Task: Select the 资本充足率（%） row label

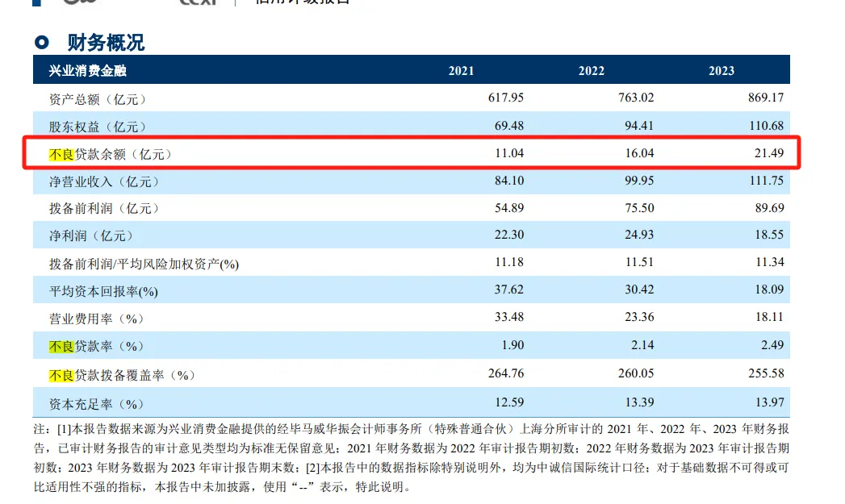Action: (97, 404)
